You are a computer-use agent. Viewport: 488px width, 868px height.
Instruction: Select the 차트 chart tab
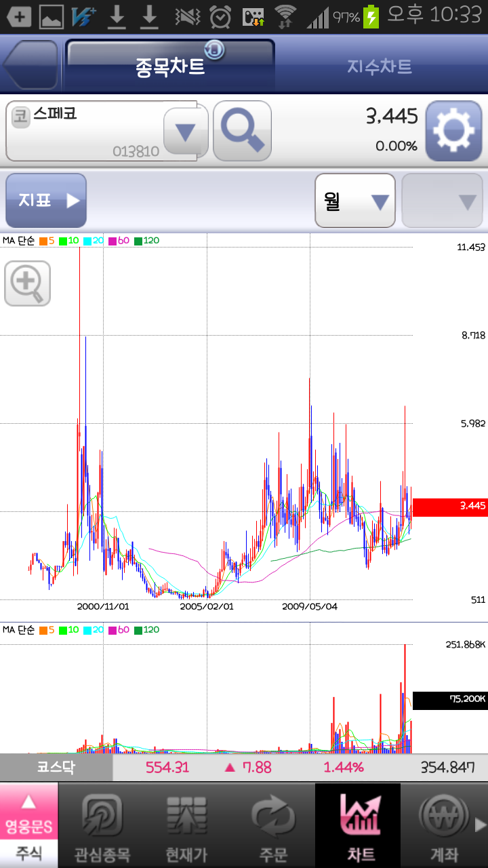[x=358, y=825]
